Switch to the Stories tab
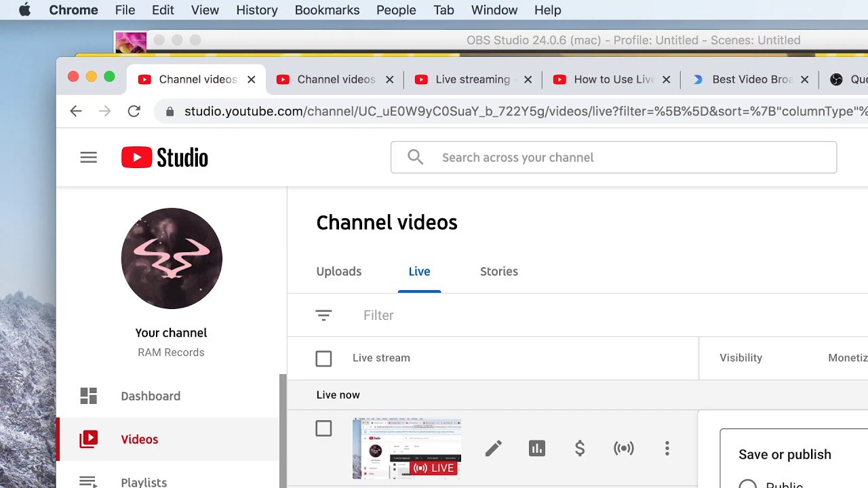 pos(499,271)
